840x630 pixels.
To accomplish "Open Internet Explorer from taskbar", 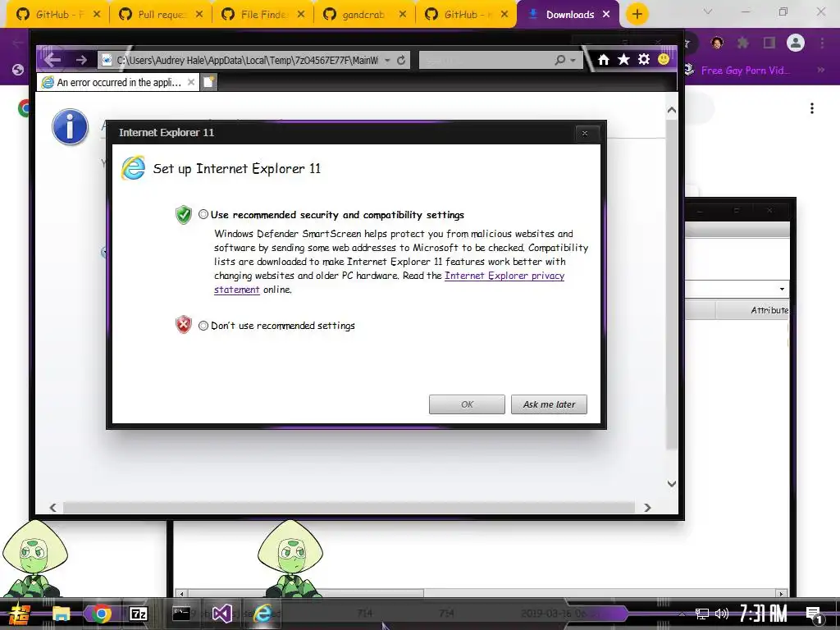I will 262,614.
